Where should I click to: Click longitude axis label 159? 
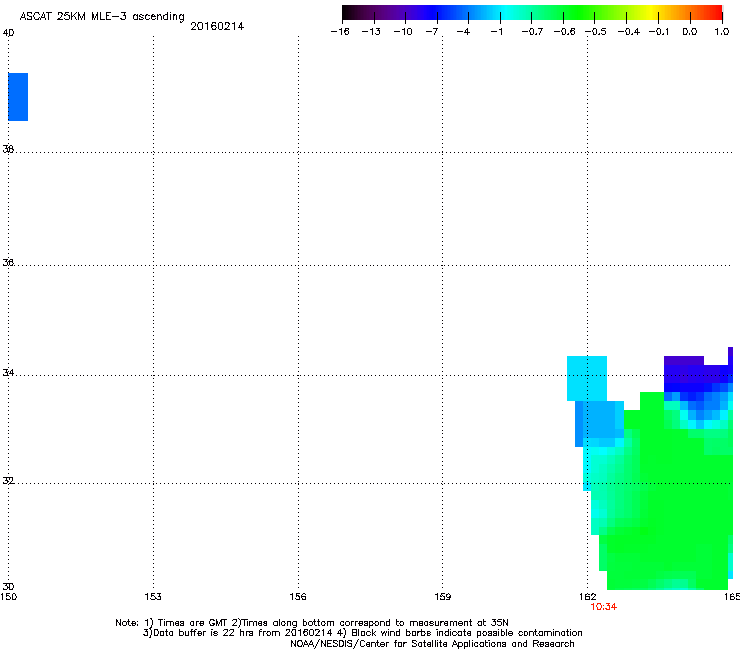442,597
